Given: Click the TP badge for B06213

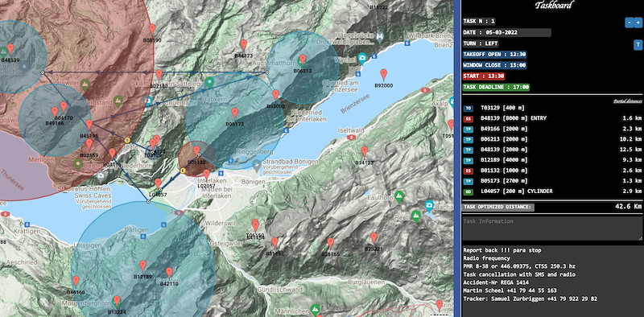Looking at the screenshot, I should click(x=469, y=140).
